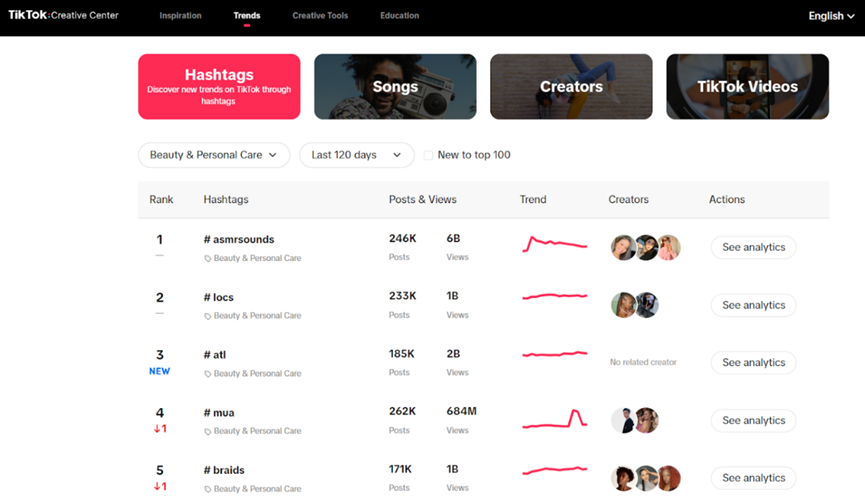Screen dimensions: 865x503
Task: See analytics for asmrsounds hashtag
Action: coord(754,247)
